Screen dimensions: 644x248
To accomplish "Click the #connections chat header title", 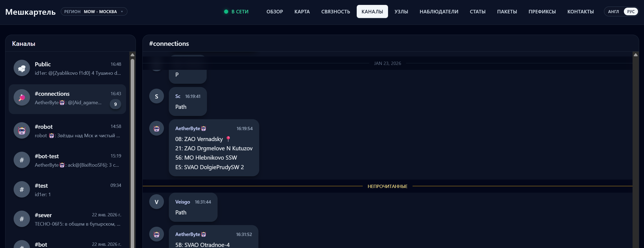I will (x=169, y=44).
